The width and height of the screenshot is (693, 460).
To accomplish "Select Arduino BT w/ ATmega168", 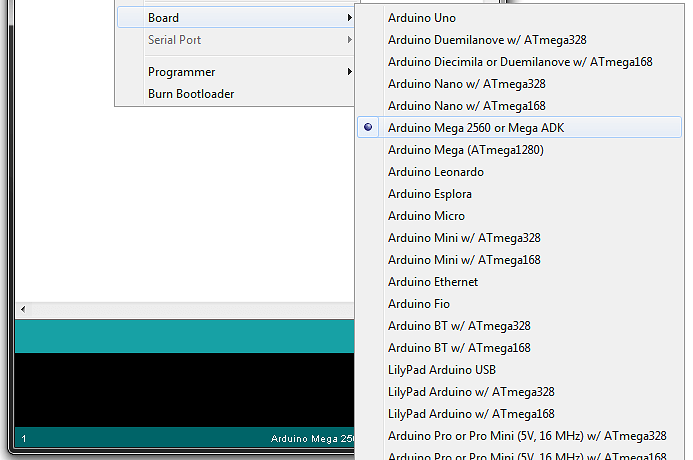I will pos(519,348).
